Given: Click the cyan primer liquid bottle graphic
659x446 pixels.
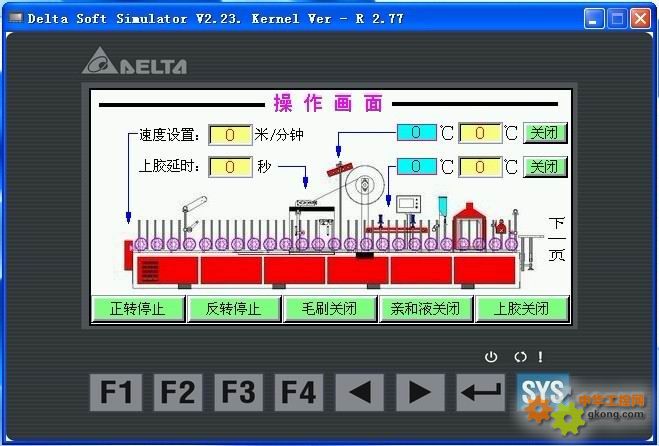Looking at the screenshot, I should coord(443,205).
